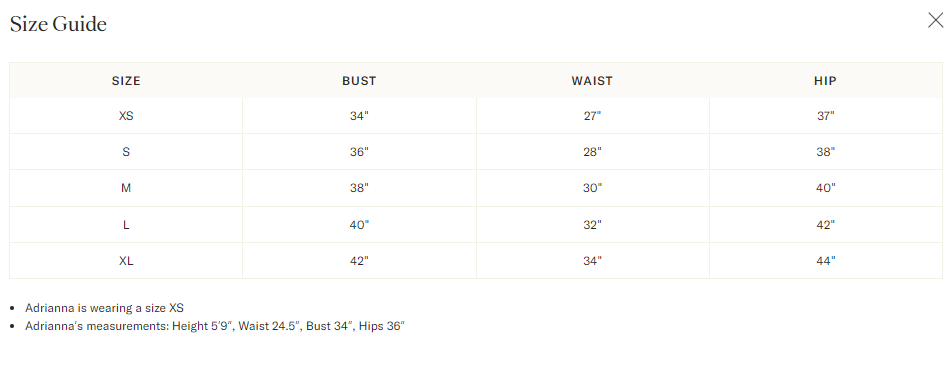Click the XS size row label
This screenshot has width=952, height=368.
pyautogui.click(x=126, y=115)
